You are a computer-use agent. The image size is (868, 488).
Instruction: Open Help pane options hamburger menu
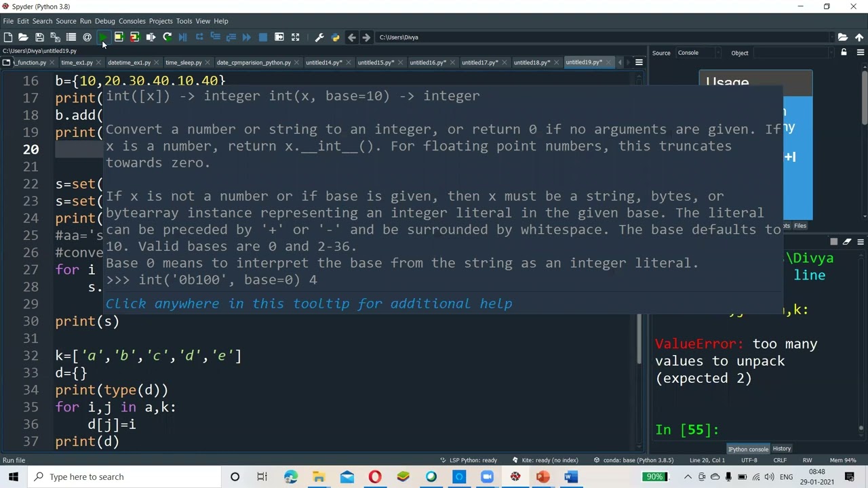pyautogui.click(x=860, y=52)
